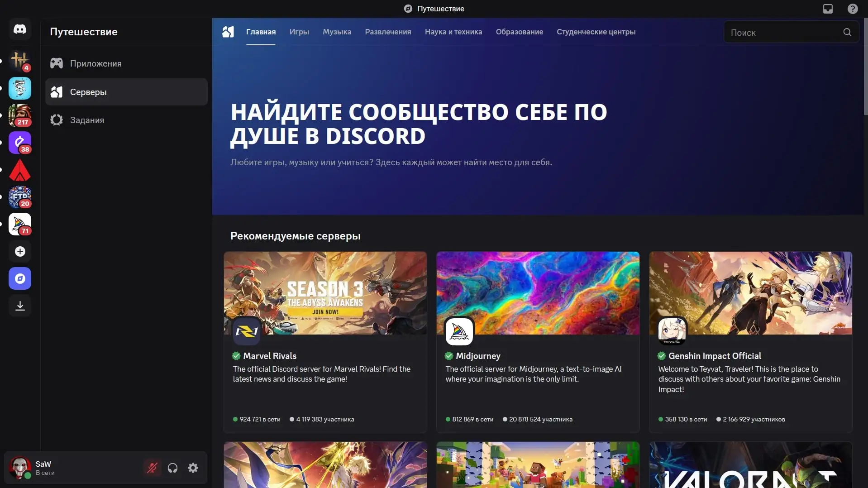Open the Help question mark icon
The width and height of the screenshot is (868, 488).
(853, 9)
